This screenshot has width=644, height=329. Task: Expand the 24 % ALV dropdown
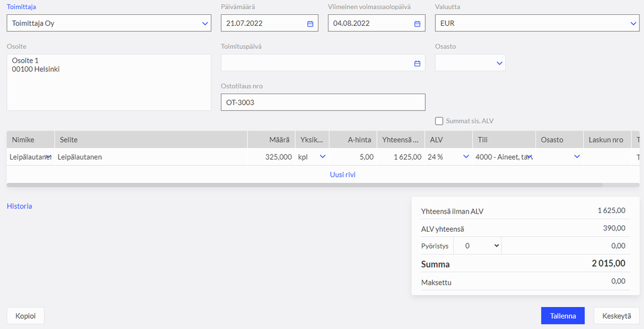(x=465, y=156)
